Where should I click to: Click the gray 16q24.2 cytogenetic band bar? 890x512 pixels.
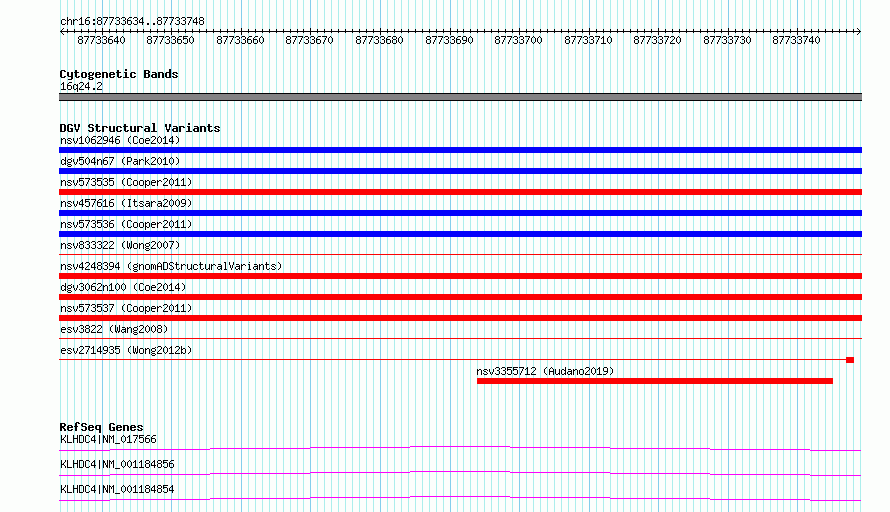[x=460, y=97]
